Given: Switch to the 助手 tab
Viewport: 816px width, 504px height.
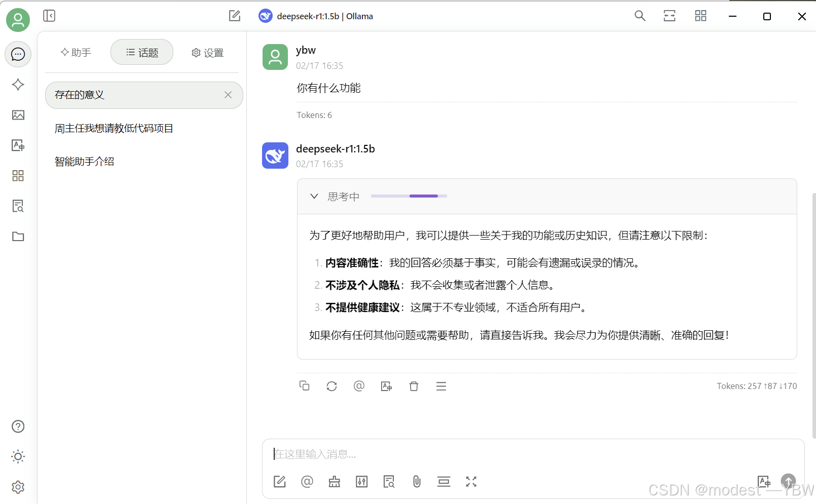Looking at the screenshot, I should [76, 52].
